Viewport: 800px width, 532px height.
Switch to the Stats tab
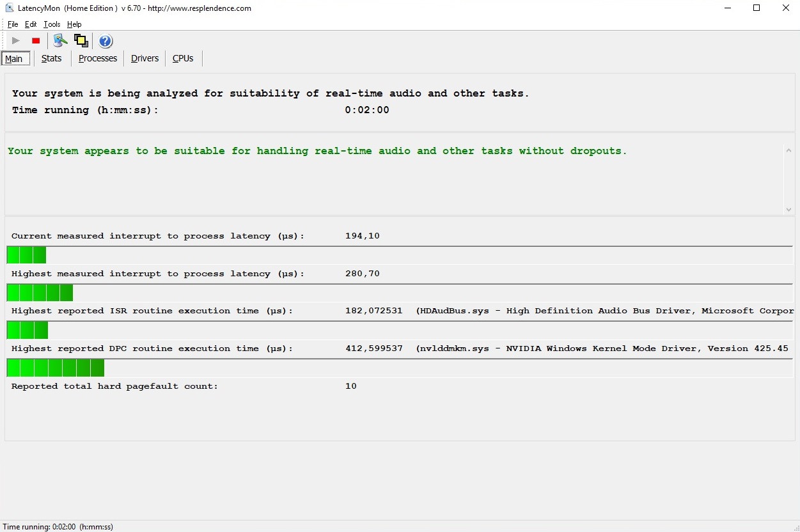(51, 58)
